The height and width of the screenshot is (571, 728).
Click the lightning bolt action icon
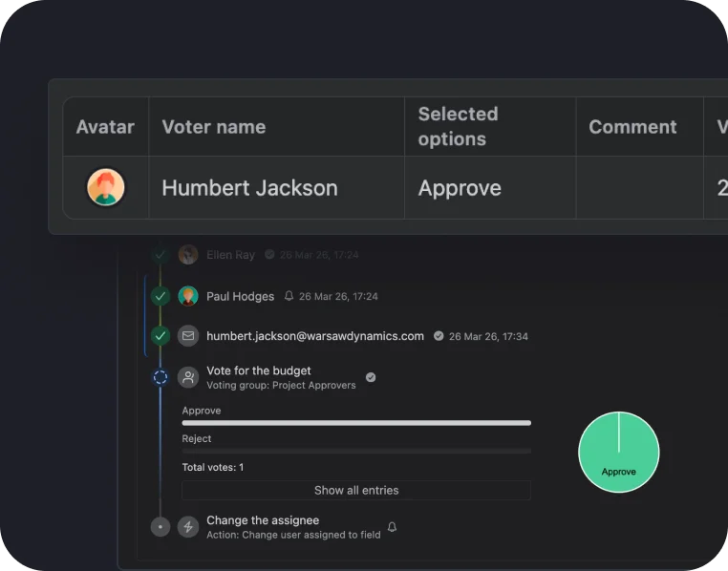[188, 526]
